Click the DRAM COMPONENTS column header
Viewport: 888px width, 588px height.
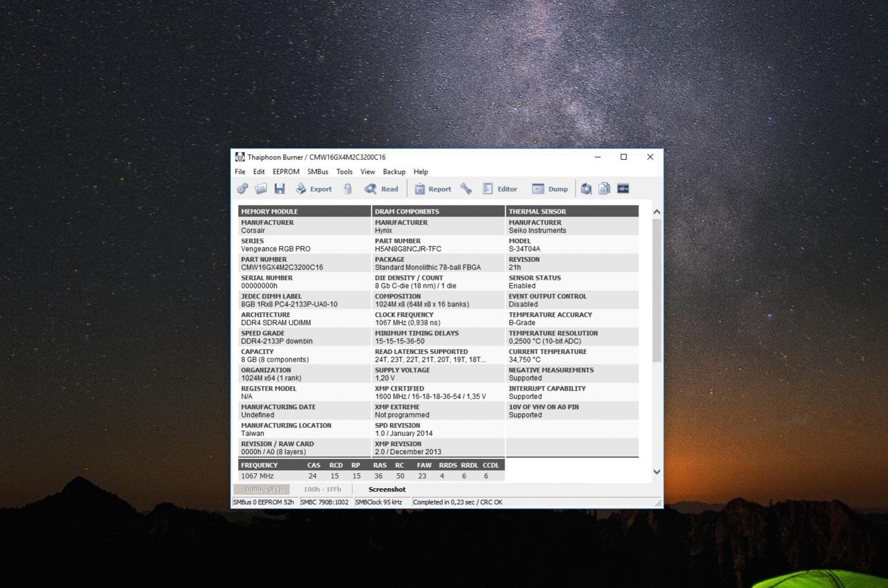pyautogui.click(x=438, y=211)
